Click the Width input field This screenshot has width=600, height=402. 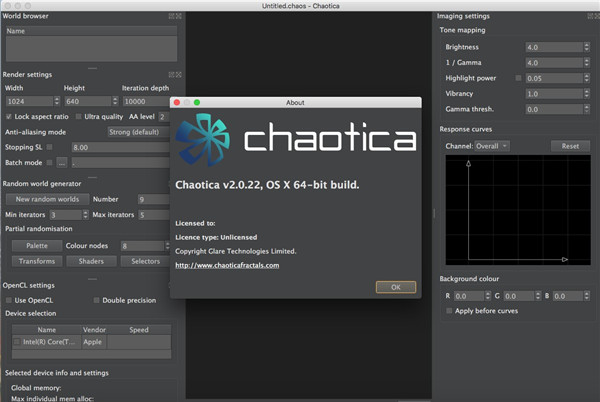(29, 101)
